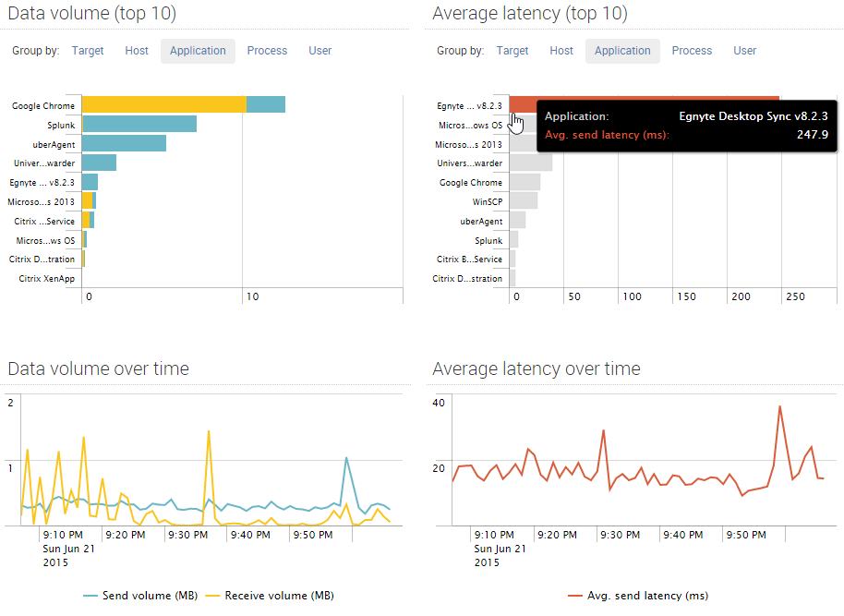Click the Univers...warder latency bar
Viewport: 844px width, 616px height.
click(x=531, y=163)
